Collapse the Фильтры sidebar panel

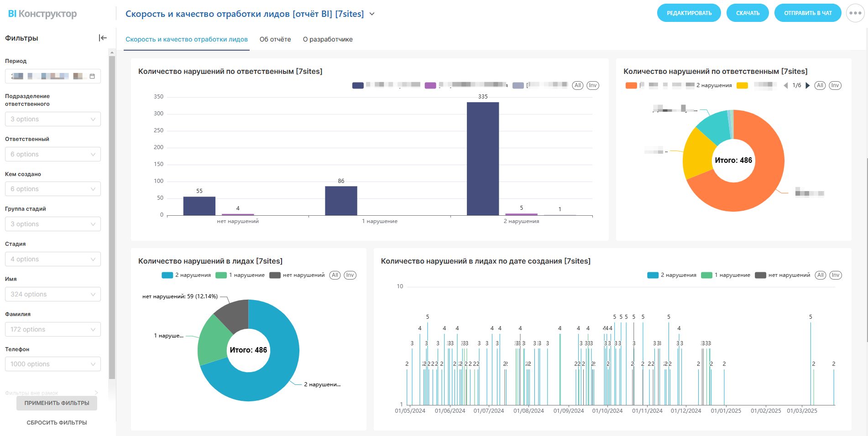[103, 38]
